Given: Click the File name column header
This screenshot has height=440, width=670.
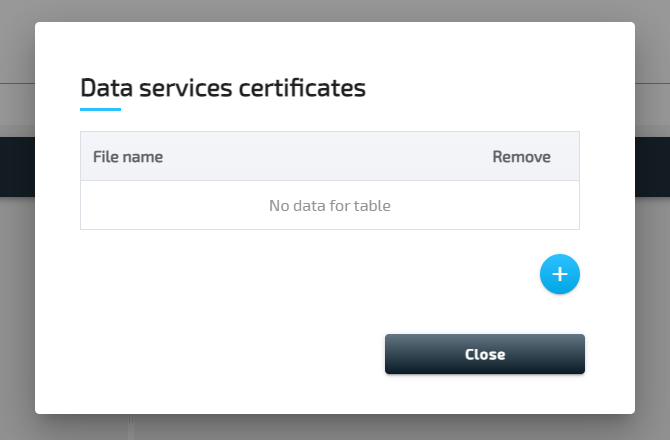Looking at the screenshot, I should pos(128,157).
